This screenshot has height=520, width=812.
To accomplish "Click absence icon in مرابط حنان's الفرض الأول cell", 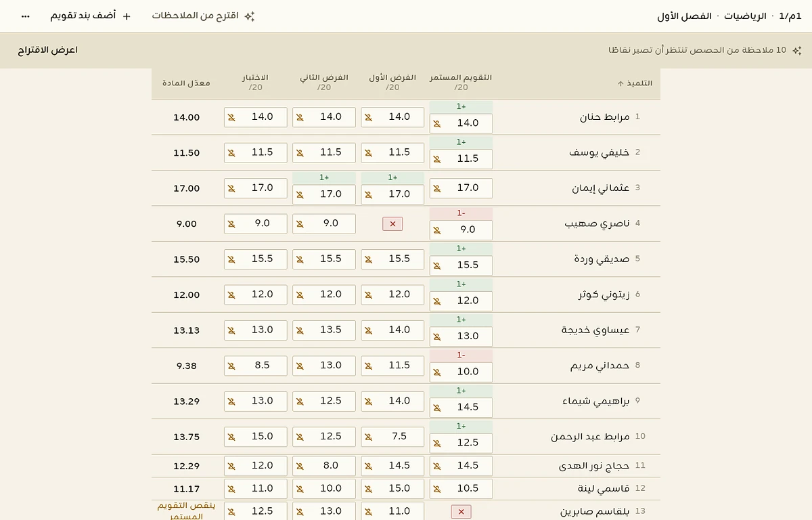I will 368,117.
